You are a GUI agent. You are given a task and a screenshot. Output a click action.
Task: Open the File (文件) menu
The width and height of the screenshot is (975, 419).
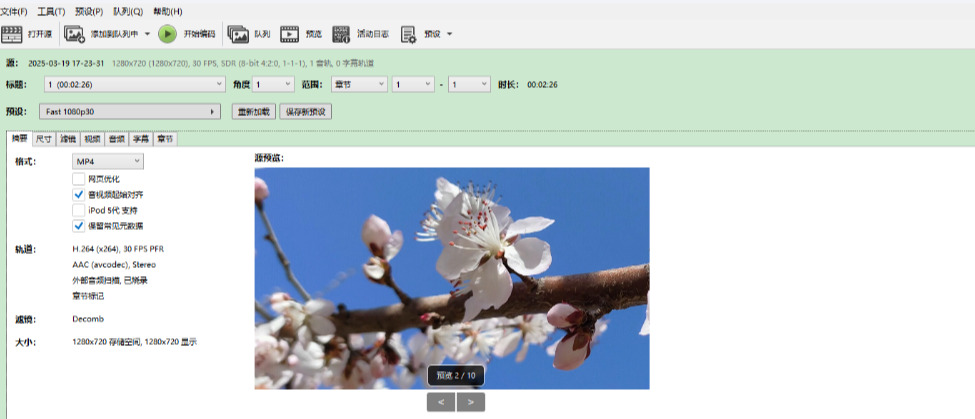pyautogui.click(x=14, y=12)
